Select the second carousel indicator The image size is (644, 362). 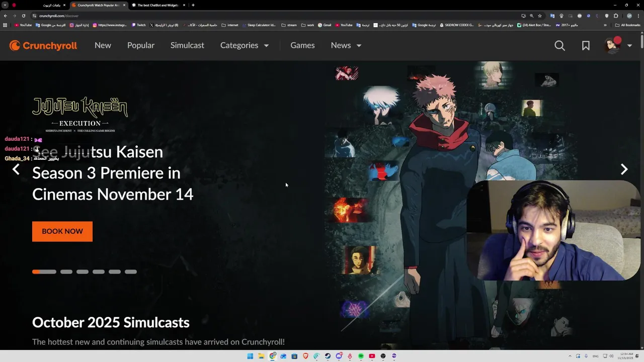[66, 271]
